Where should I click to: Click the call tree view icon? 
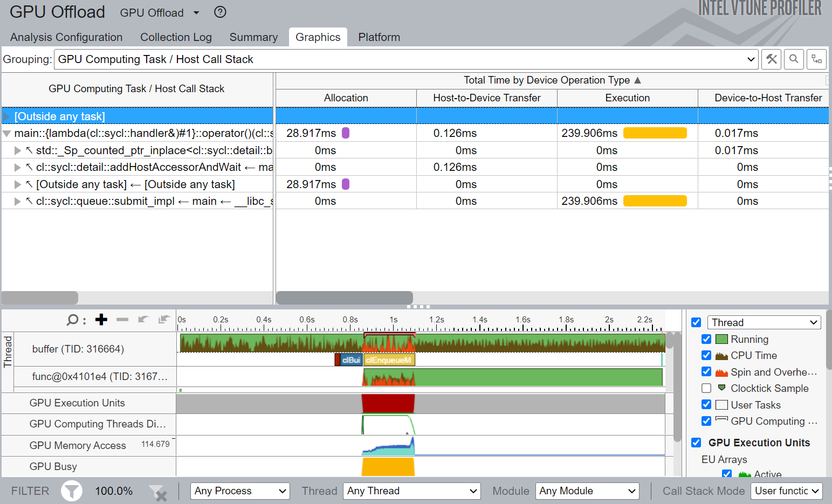tap(817, 59)
